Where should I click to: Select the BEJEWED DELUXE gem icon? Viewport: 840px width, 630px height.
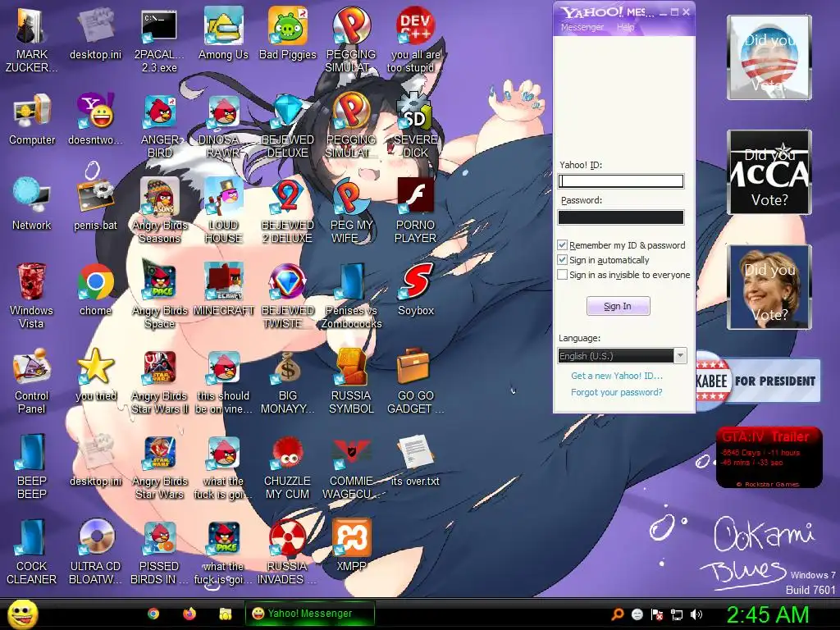pyautogui.click(x=288, y=125)
